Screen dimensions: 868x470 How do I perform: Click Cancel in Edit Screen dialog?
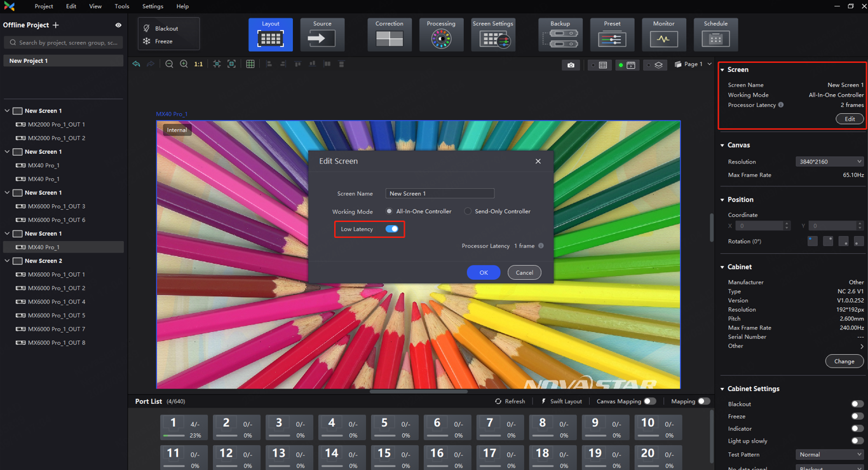pos(524,272)
